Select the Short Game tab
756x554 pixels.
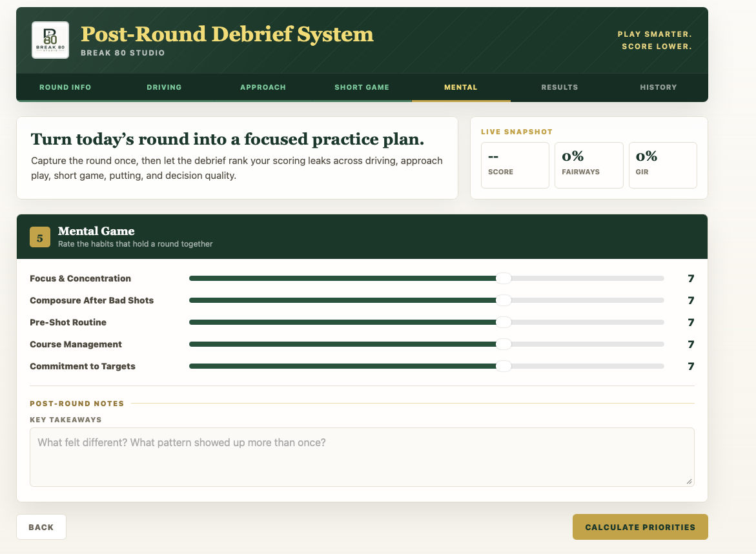point(362,87)
